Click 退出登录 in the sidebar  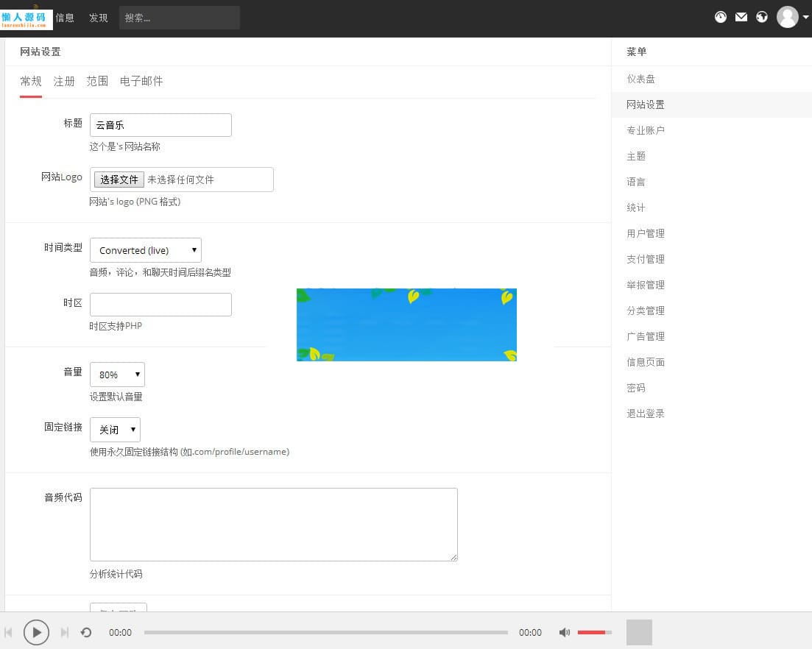tap(645, 414)
